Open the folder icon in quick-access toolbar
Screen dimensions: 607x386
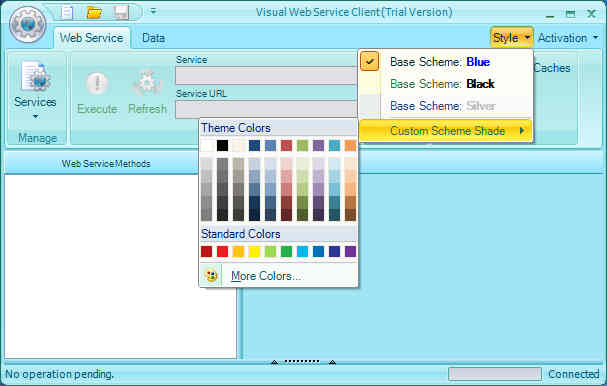click(94, 13)
